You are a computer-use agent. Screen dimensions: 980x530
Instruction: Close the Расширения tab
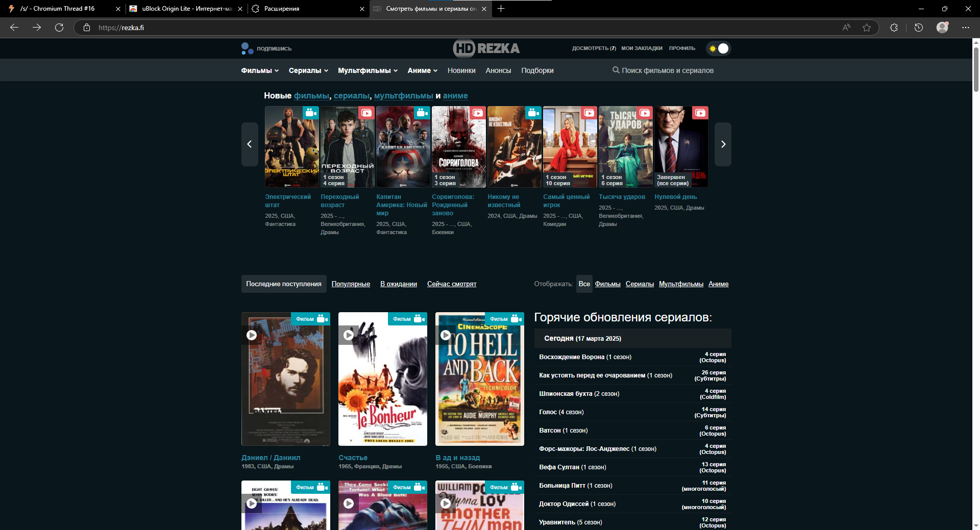(x=362, y=9)
